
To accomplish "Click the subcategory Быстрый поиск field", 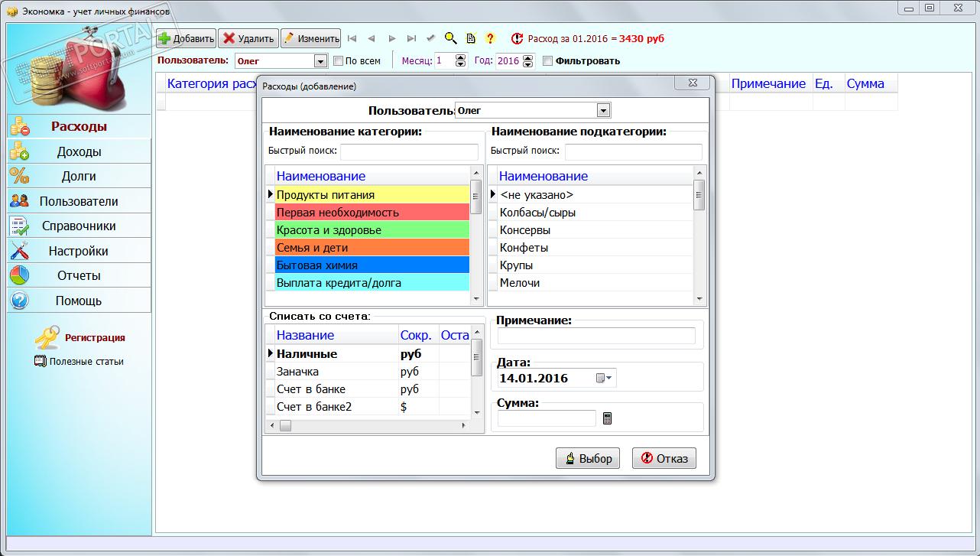I will (633, 151).
